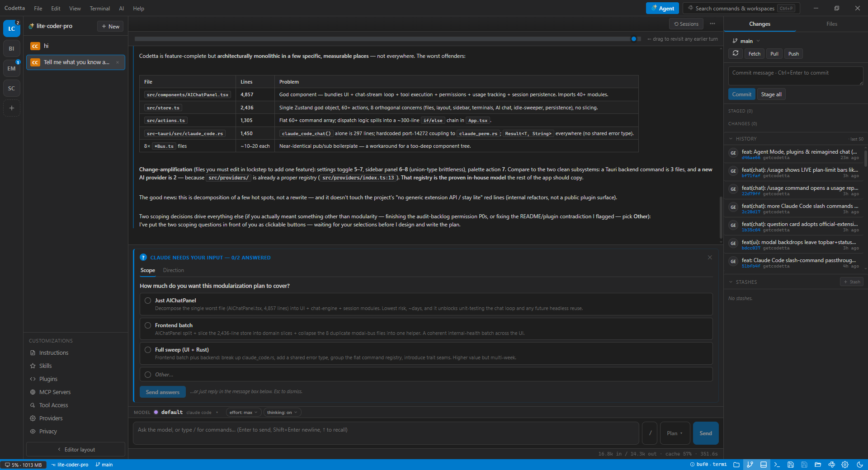
Task: Click the Stage all button
Action: coord(771,94)
